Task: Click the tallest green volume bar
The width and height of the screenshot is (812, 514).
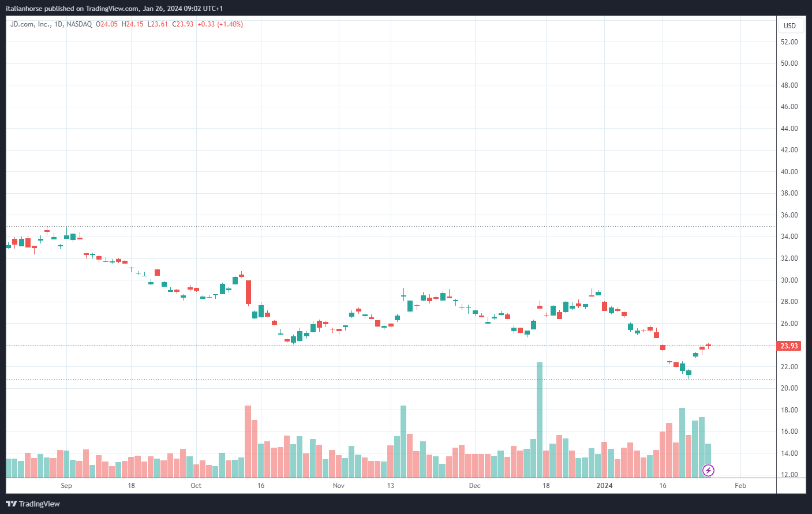Action: (x=540, y=420)
